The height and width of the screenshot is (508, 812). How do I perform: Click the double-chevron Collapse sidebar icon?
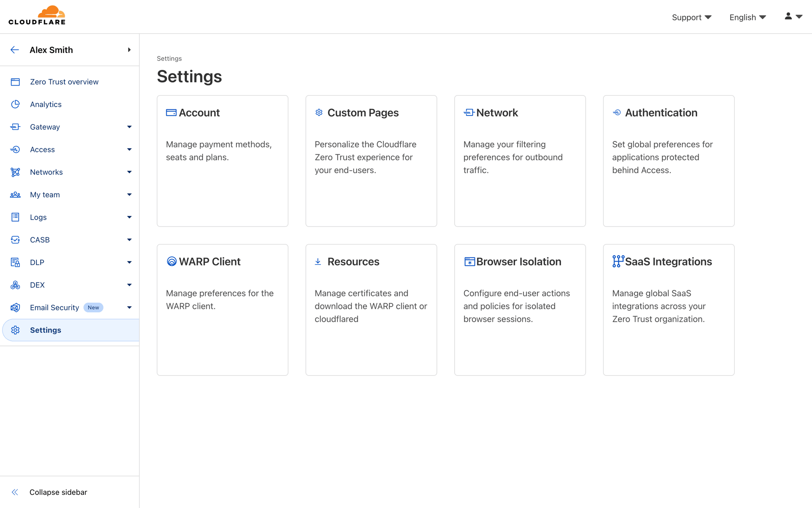(x=15, y=492)
